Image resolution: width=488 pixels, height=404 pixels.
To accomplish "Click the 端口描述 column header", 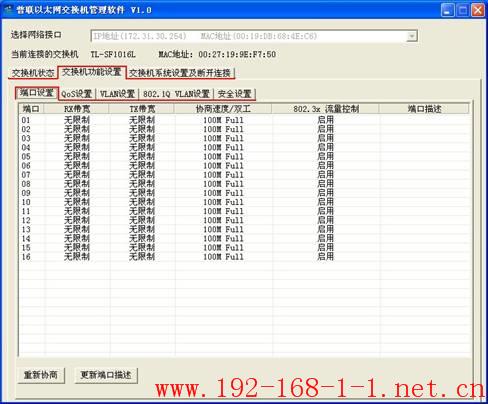I will pos(424,109).
